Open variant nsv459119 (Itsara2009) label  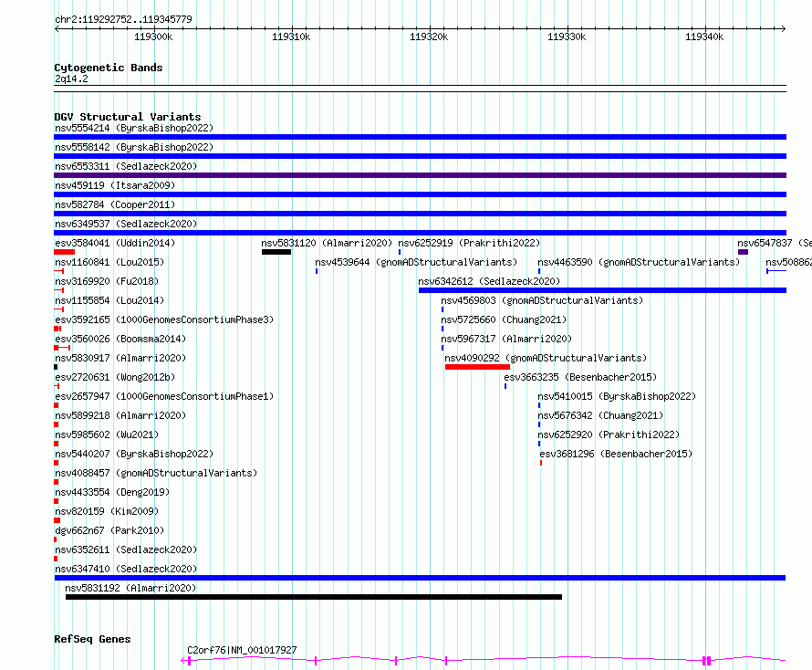coord(115,185)
